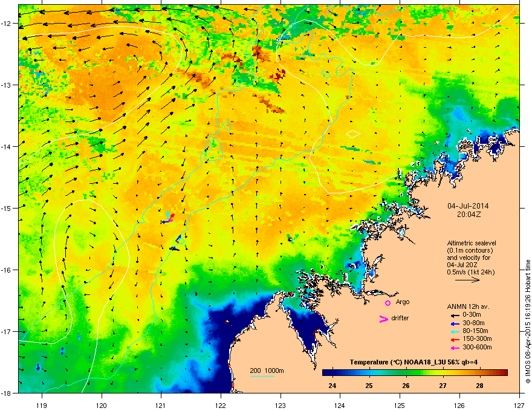Click the colorbar tick label '25'
This screenshot has height=411, width=532.
point(369,386)
